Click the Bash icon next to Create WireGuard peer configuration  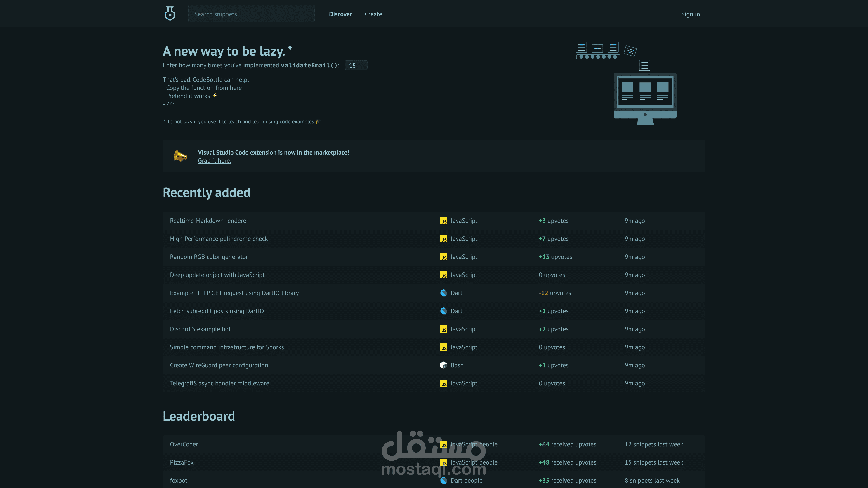pos(443,365)
